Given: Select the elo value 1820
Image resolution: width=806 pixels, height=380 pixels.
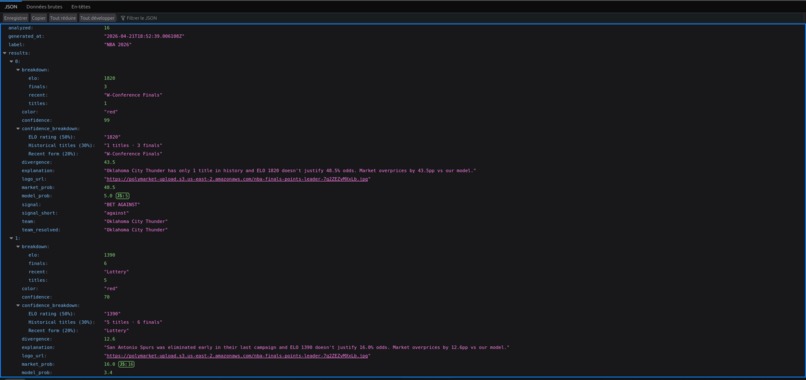Looking at the screenshot, I should click(x=109, y=78).
